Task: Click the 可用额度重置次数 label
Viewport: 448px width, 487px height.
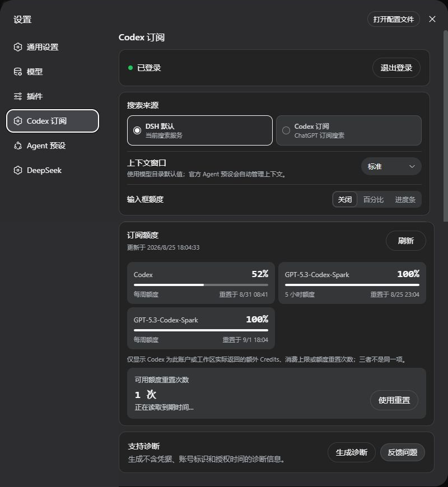Action: coord(162,380)
